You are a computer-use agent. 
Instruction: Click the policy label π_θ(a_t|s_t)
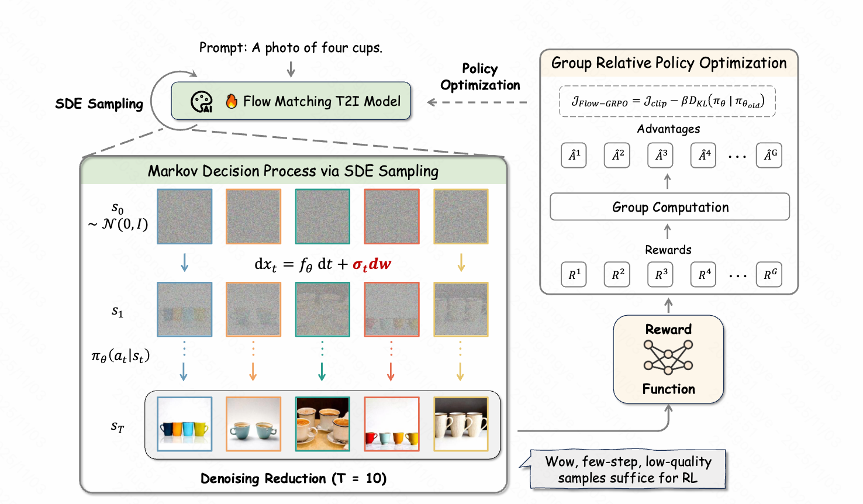pos(120,355)
